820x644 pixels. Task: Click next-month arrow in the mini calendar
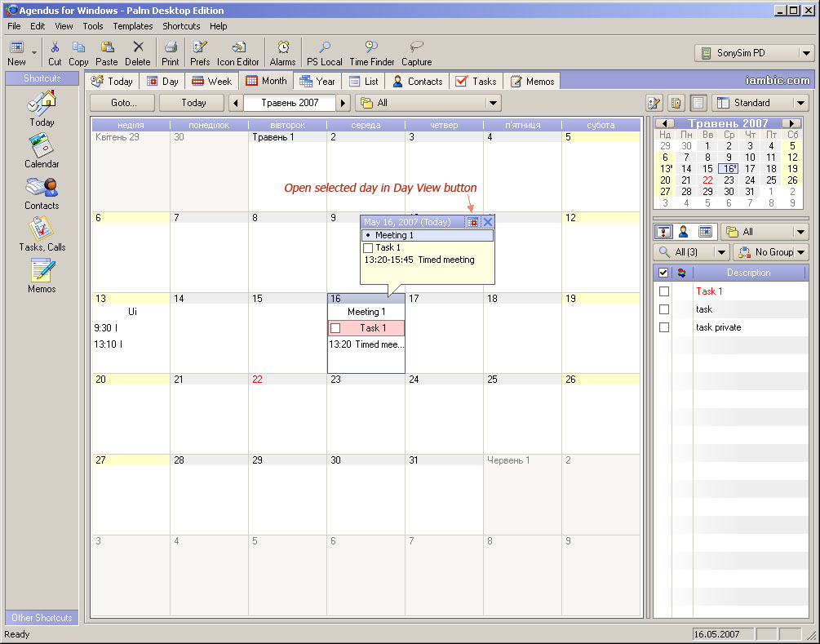point(791,123)
